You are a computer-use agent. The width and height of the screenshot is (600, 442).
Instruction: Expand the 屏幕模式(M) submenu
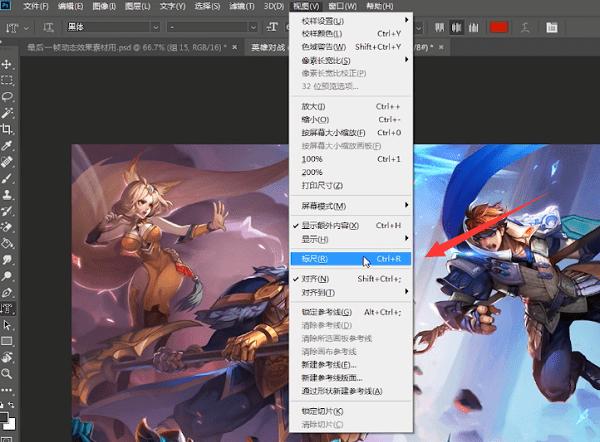350,206
